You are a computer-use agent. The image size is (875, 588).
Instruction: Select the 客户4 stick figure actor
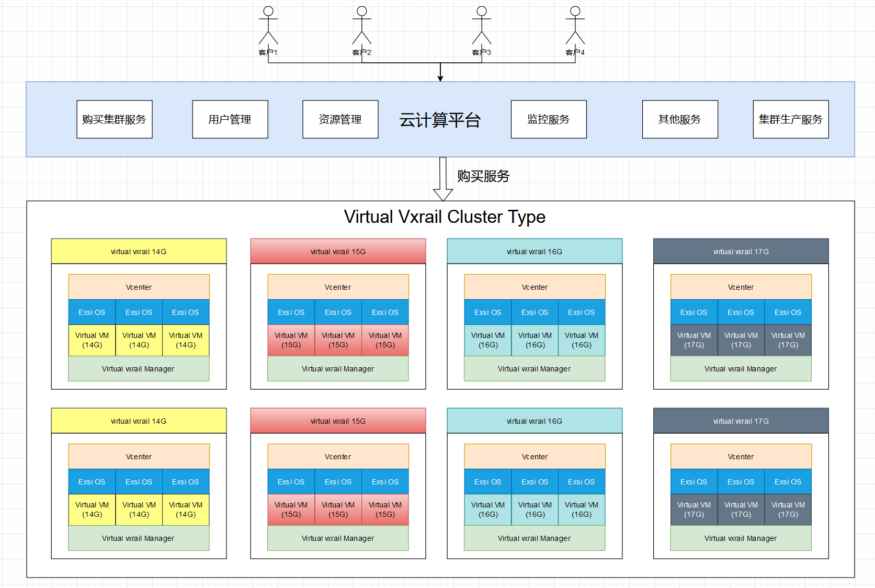pos(575,25)
